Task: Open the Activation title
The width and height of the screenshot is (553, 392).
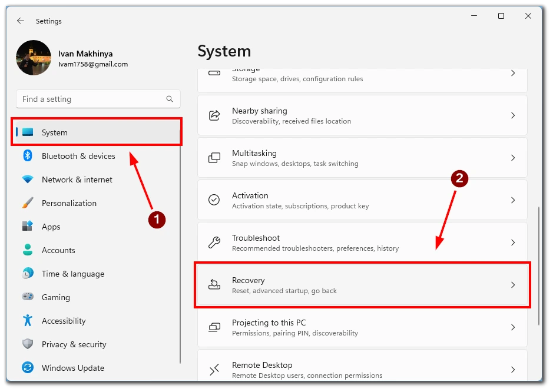Action: click(250, 195)
